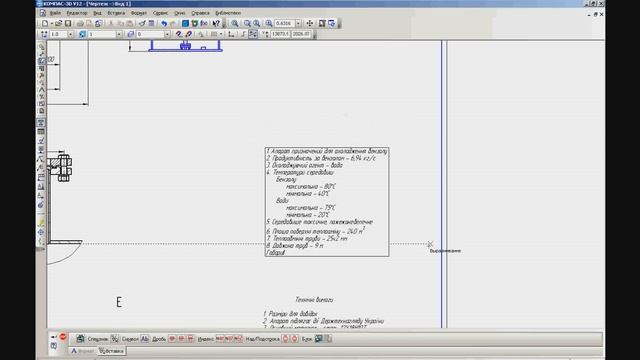Click the views state icon beside field 1
Screen dimensions: 640x360
tap(82, 34)
